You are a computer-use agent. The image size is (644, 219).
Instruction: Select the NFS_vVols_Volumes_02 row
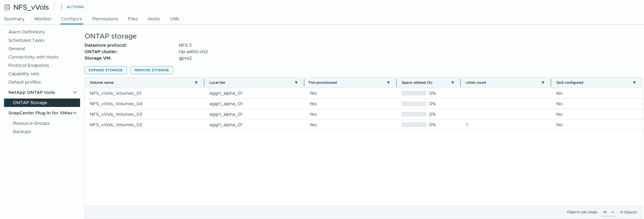[x=116, y=125]
